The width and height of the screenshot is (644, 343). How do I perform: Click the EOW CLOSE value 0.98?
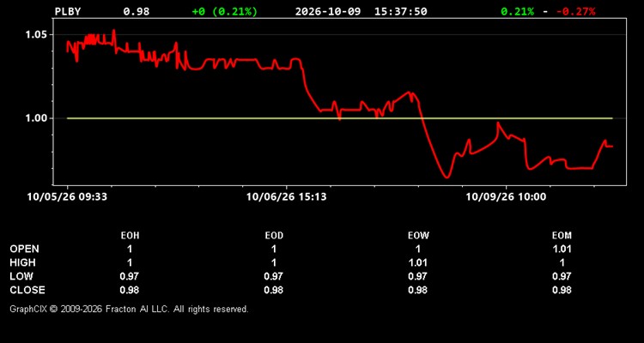[x=418, y=290]
